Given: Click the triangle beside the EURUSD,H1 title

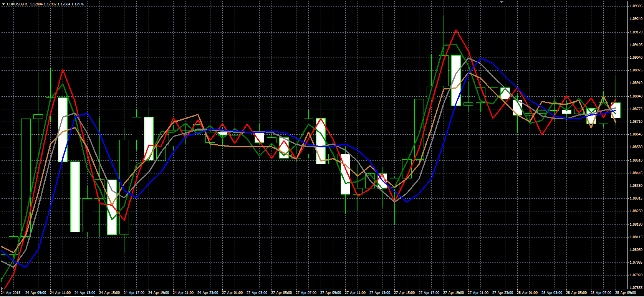Looking at the screenshot, I should click(3, 4).
